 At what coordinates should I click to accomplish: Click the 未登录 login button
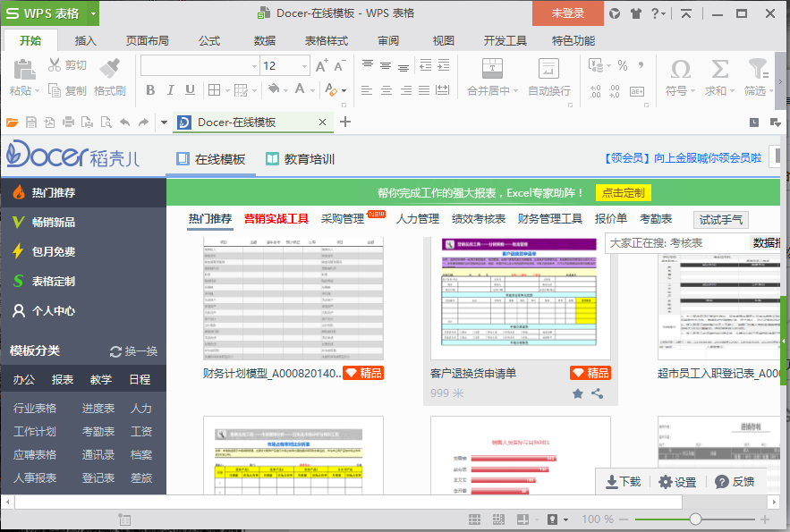(567, 13)
